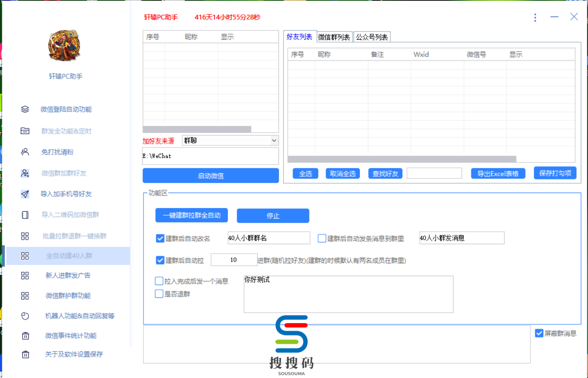Open 导入二维码加微信群 page
588x378 pixels.
click(x=70, y=215)
